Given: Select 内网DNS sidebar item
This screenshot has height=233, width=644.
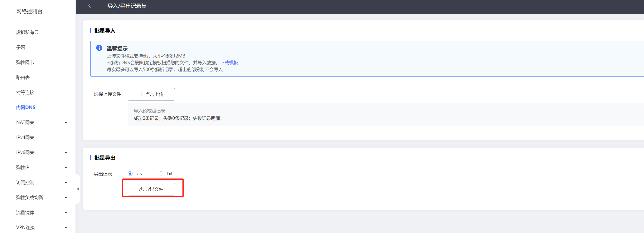Looking at the screenshot, I should [25, 107].
